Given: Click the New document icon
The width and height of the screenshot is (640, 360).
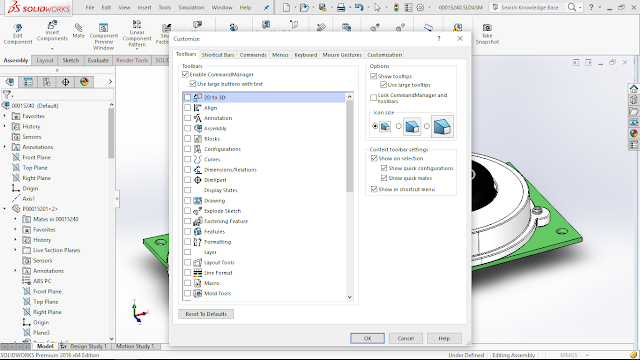Looking at the screenshot, I should tap(287, 7).
